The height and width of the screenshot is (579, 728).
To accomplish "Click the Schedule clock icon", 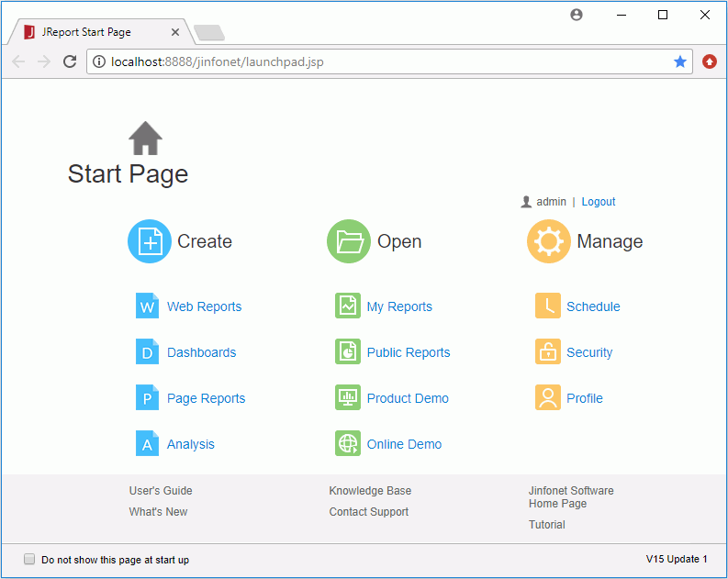I will click(548, 306).
